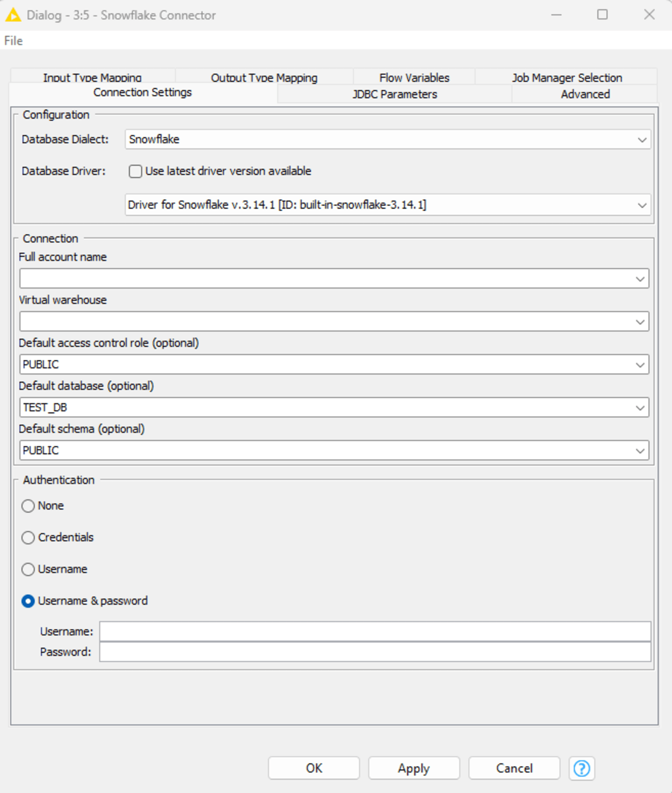Minimize the Snowflake Connector dialog

point(556,14)
